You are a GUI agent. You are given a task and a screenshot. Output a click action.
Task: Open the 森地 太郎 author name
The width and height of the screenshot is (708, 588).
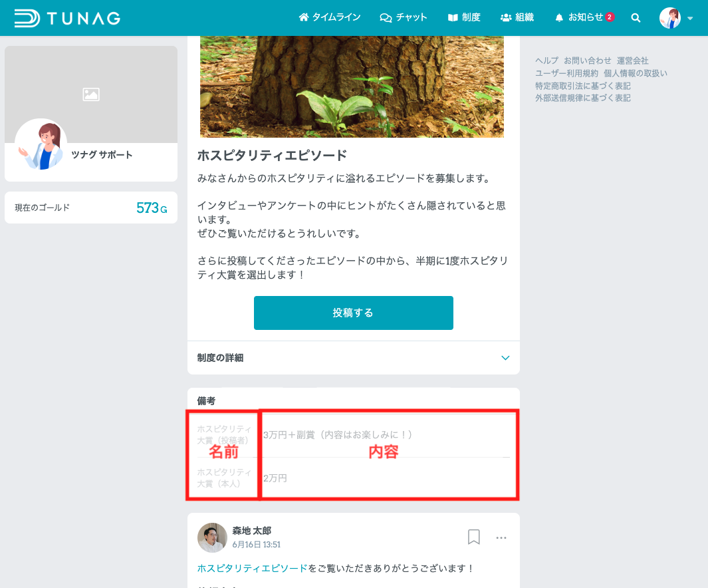252,531
